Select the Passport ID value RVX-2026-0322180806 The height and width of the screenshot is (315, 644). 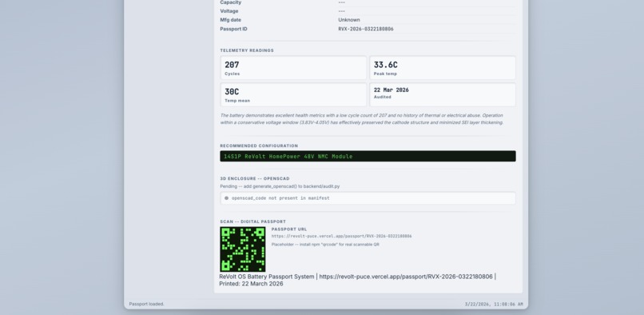pyautogui.click(x=365, y=29)
